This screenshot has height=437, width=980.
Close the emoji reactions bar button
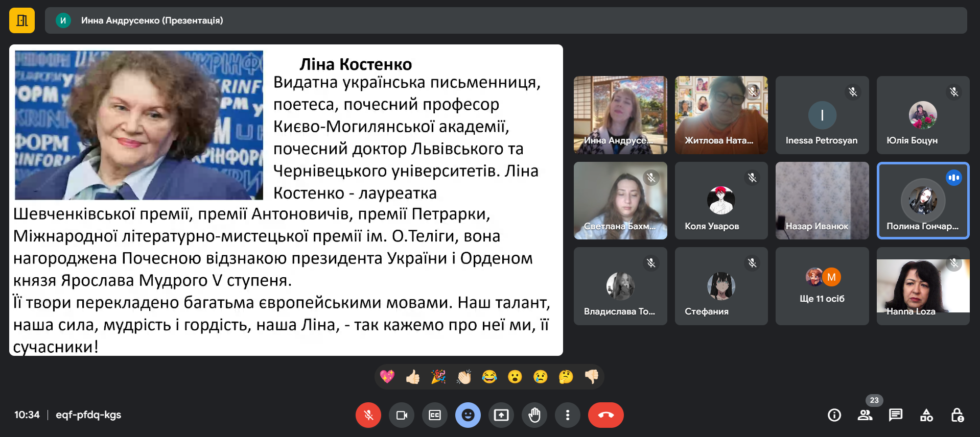(468, 415)
